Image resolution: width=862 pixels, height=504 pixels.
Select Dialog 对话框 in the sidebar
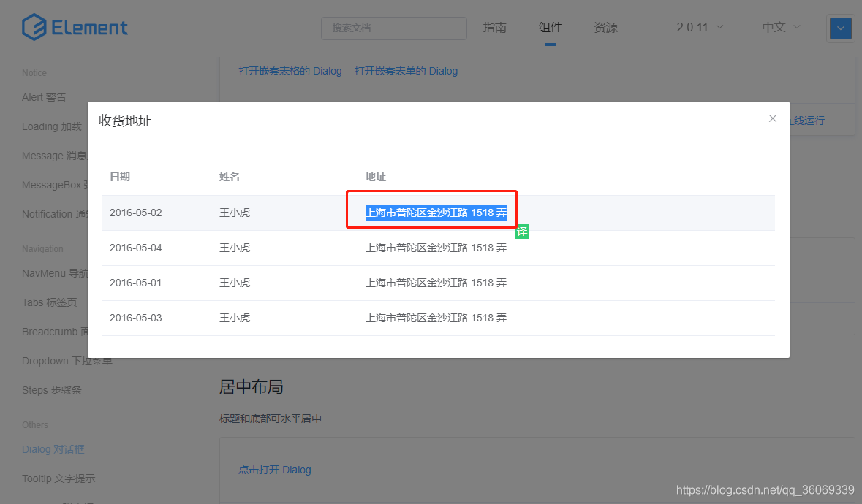point(53,448)
